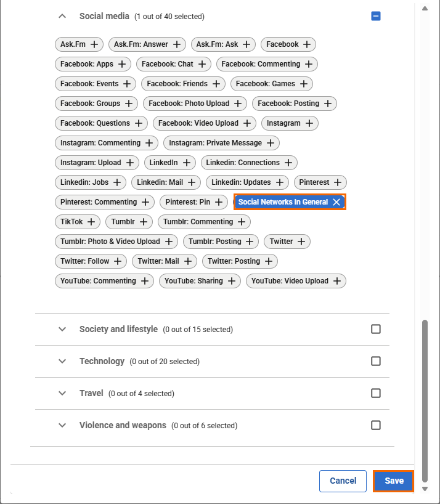Image resolution: width=440 pixels, height=504 pixels.
Task: Add Pinterest tag via plus icon
Action: tap(338, 182)
